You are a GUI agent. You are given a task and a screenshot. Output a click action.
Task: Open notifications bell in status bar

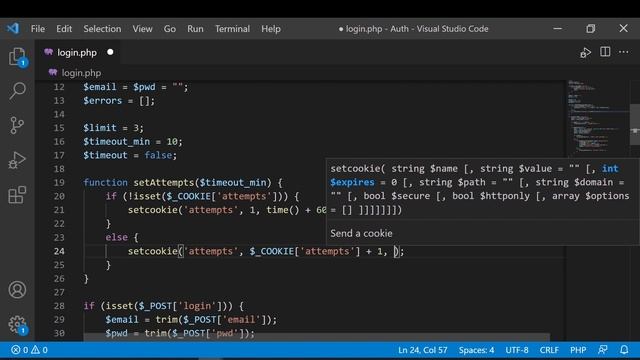click(x=624, y=350)
